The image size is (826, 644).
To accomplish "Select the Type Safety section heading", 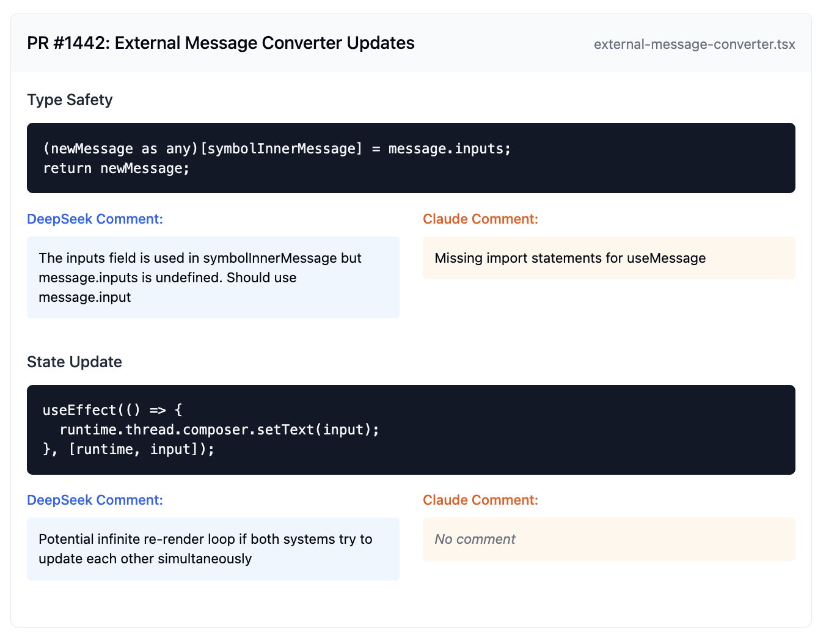I will click(x=70, y=100).
